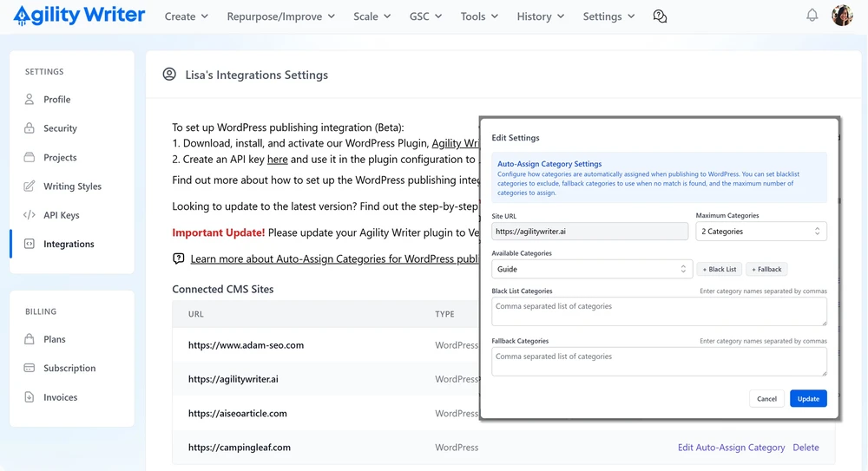The width and height of the screenshot is (868, 471).
Task: Expand the History menu
Action: [540, 16]
